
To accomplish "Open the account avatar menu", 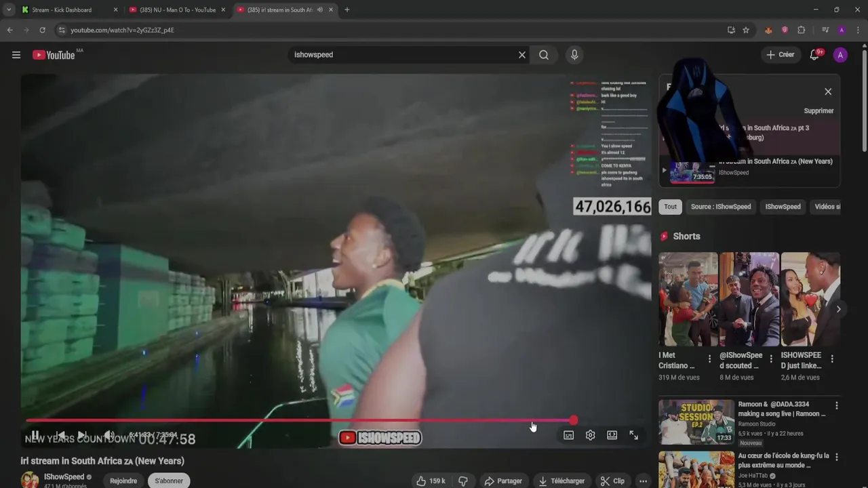I will coord(840,55).
